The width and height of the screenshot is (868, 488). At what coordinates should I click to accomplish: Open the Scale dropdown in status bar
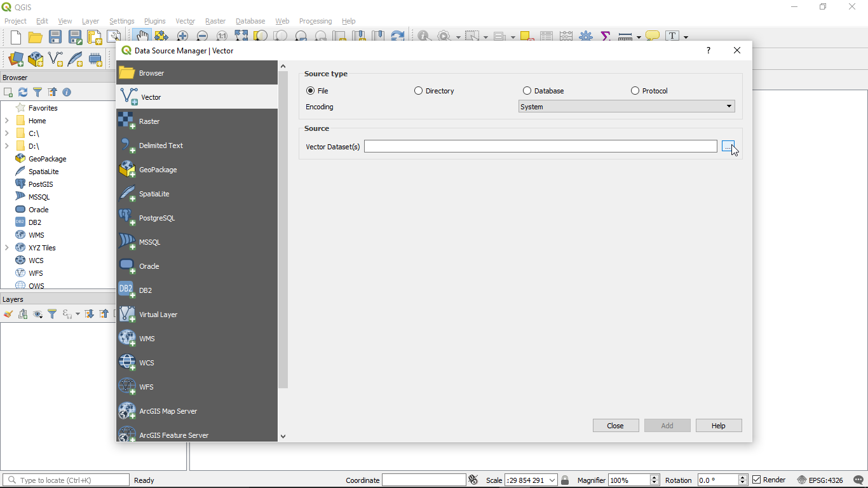pos(552,480)
